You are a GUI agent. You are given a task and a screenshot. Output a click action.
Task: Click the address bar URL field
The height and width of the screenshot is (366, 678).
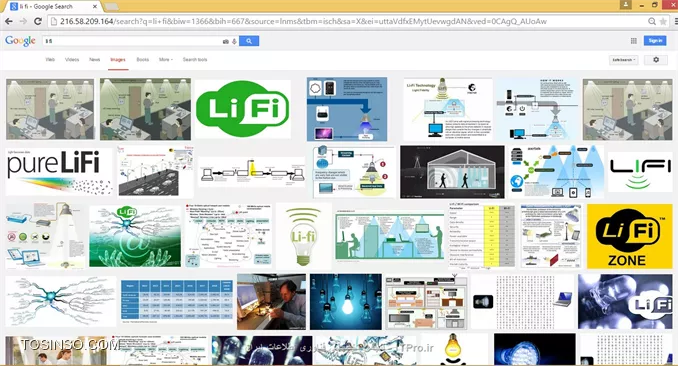[x=349, y=21]
